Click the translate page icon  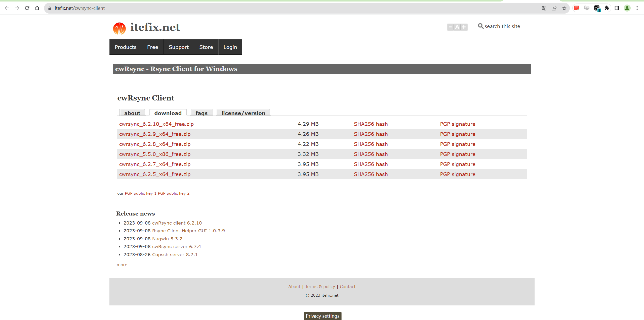tap(544, 8)
